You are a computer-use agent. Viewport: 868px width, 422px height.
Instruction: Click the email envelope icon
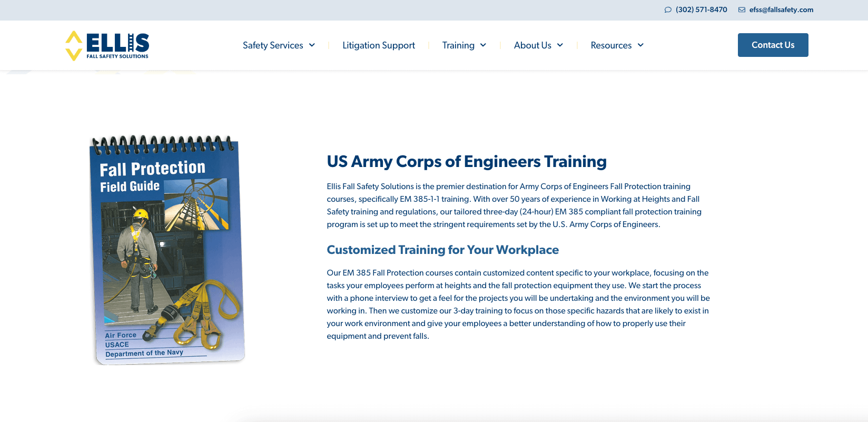coord(742,9)
